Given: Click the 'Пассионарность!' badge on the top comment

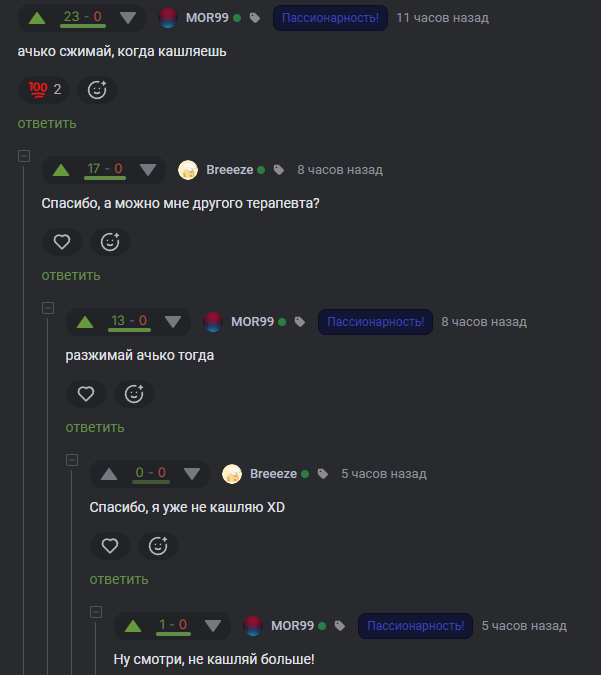Looking at the screenshot, I should [330, 18].
